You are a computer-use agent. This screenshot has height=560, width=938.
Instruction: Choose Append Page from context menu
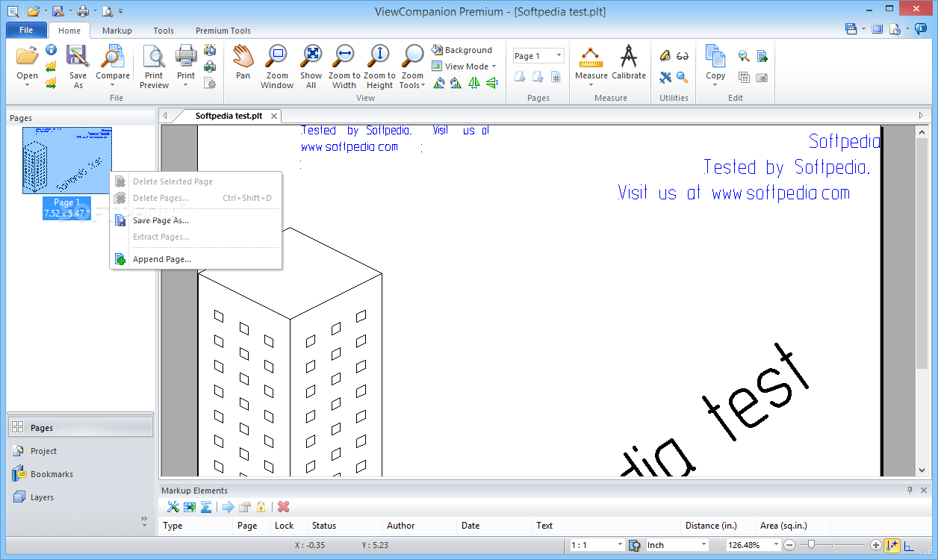196,259
